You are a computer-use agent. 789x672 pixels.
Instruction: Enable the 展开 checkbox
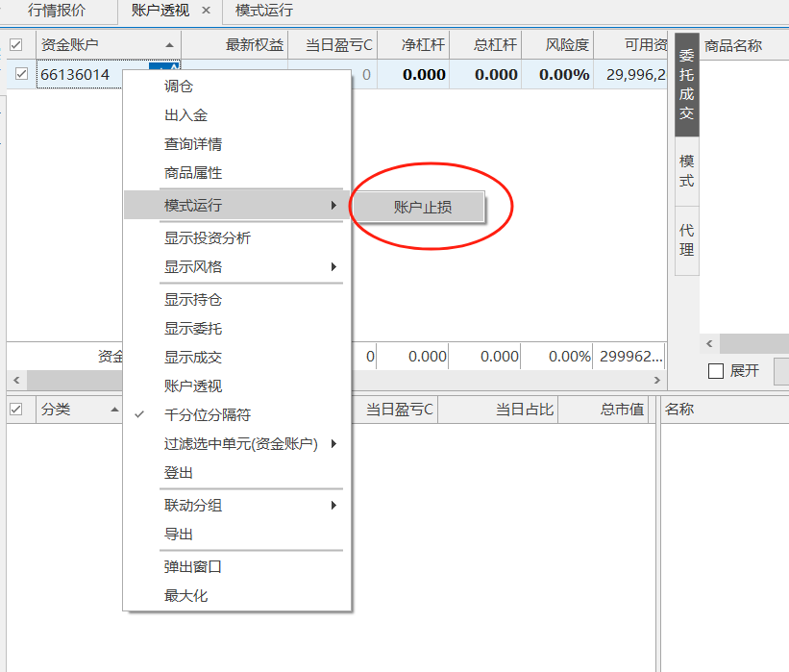tap(716, 371)
